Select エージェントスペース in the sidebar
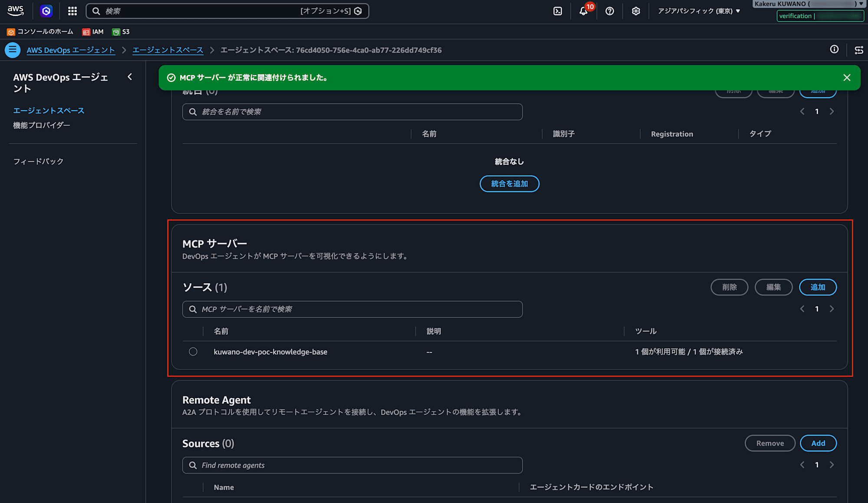Image resolution: width=868 pixels, height=503 pixels. coord(49,111)
